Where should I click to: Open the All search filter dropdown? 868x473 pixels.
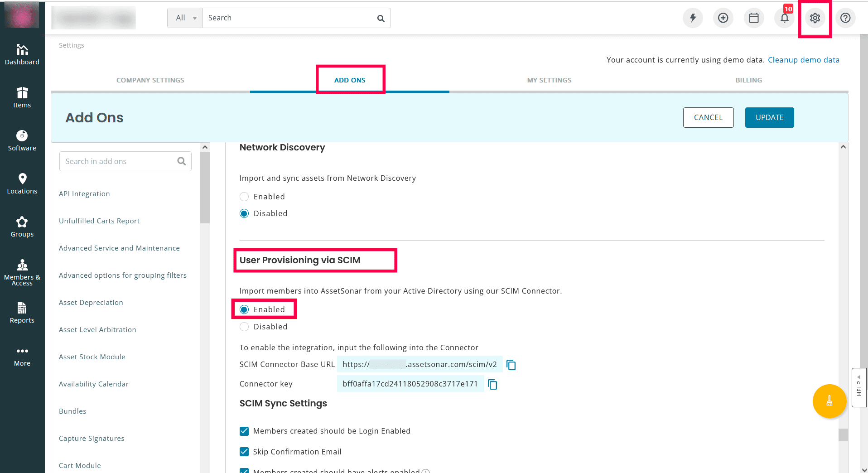tap(185, 18)
